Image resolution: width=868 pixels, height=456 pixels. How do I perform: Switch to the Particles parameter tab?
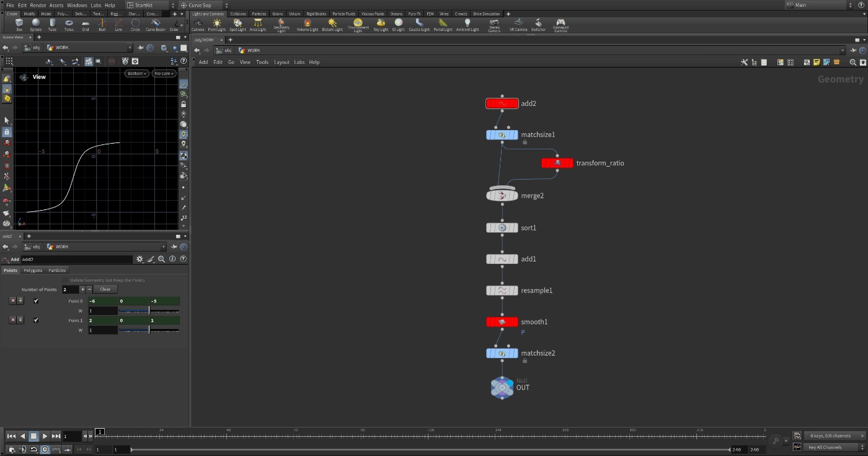[57, 270]
